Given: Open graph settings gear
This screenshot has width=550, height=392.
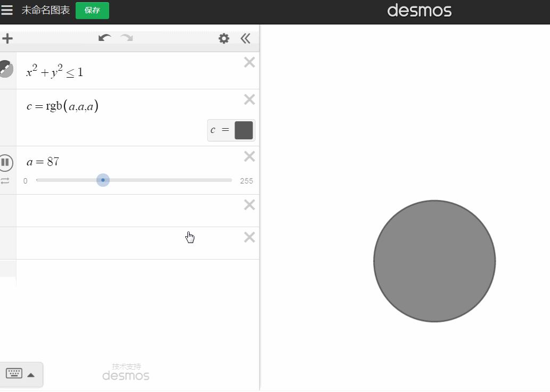Looking at the screenshot, I should [224, 38].
